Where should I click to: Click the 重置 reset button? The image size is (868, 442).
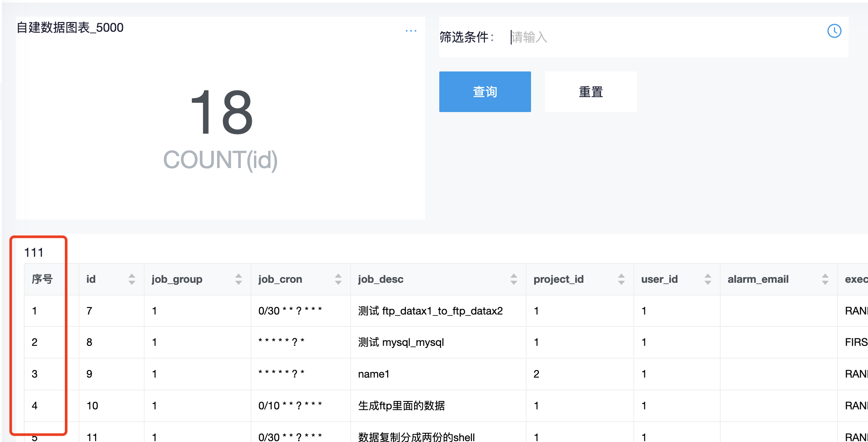591,92
